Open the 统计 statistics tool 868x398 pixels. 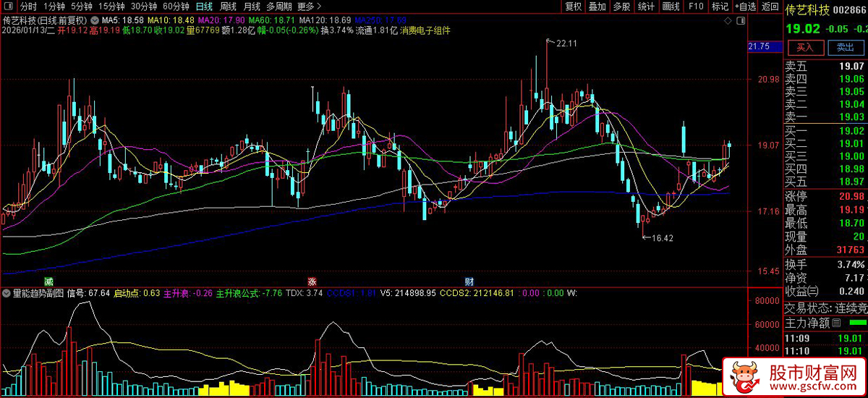647,7
